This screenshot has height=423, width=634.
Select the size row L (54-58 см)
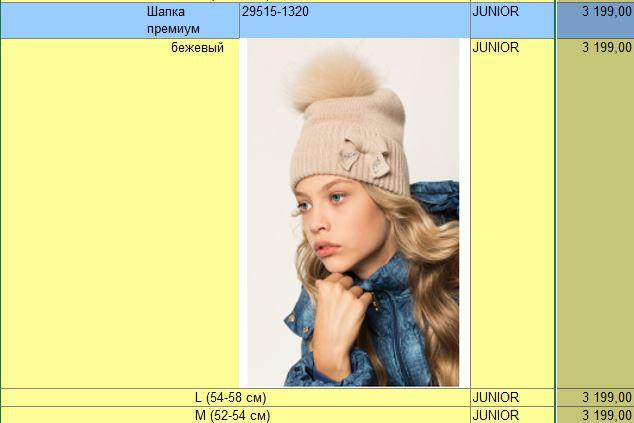pos(235,398)
